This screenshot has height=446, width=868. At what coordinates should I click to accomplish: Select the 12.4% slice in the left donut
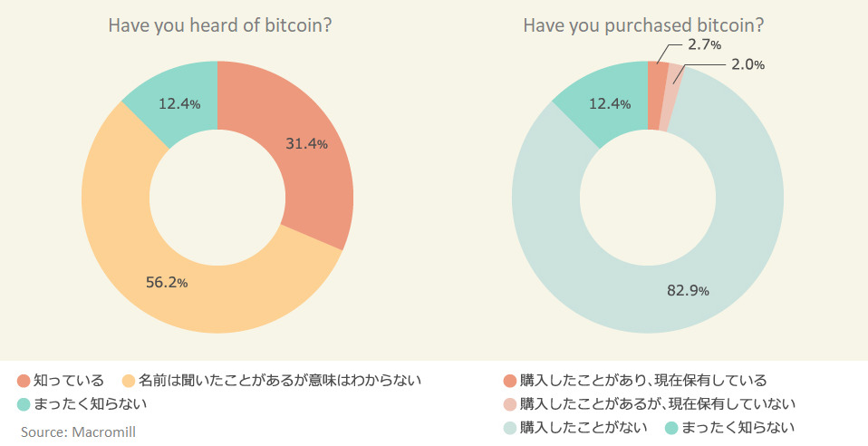click(178, 102)
